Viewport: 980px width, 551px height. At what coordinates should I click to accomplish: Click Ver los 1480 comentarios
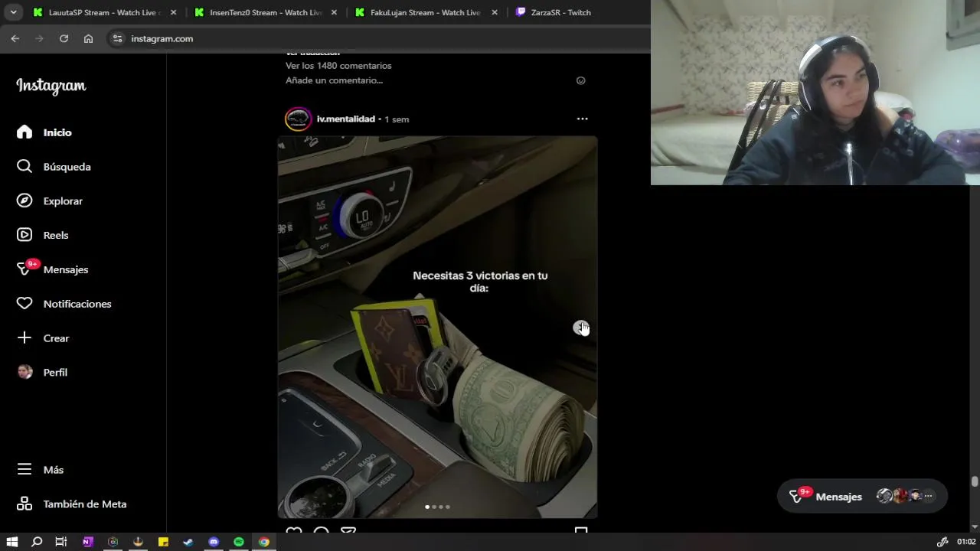coord(338,66)
